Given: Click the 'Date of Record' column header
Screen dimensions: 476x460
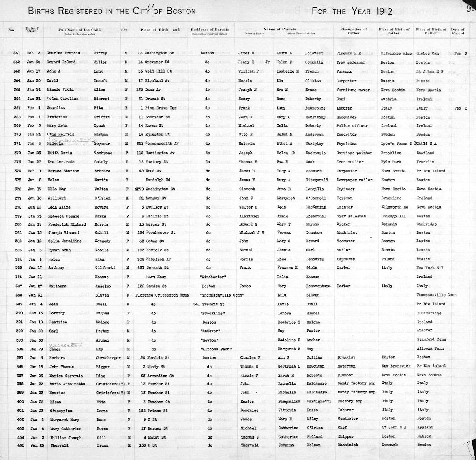Looking at the screenshot, I should click(x=458, y=32).
